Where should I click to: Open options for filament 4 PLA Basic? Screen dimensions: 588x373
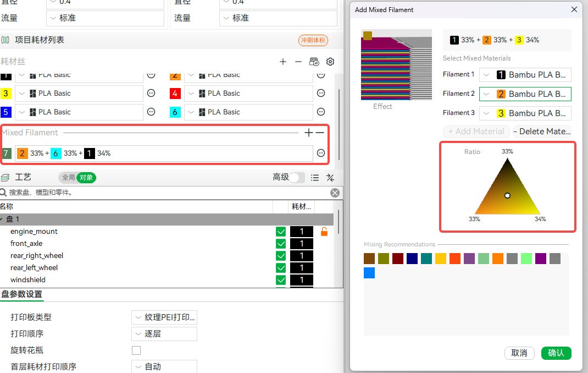321,93
